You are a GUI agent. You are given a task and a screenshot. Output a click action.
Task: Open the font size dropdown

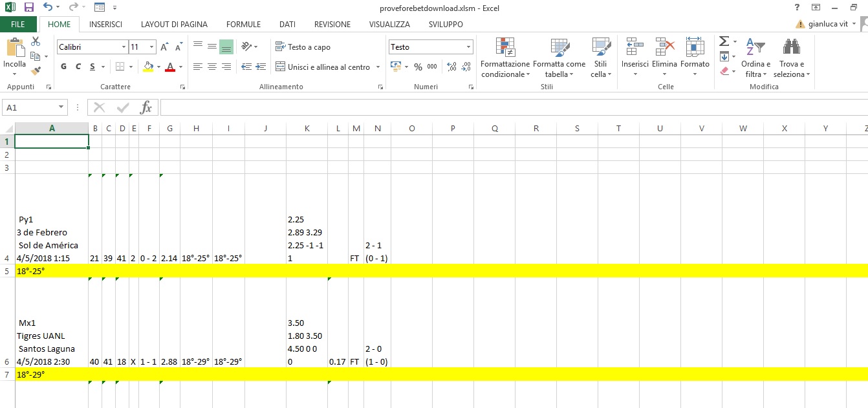coord(152,47)
